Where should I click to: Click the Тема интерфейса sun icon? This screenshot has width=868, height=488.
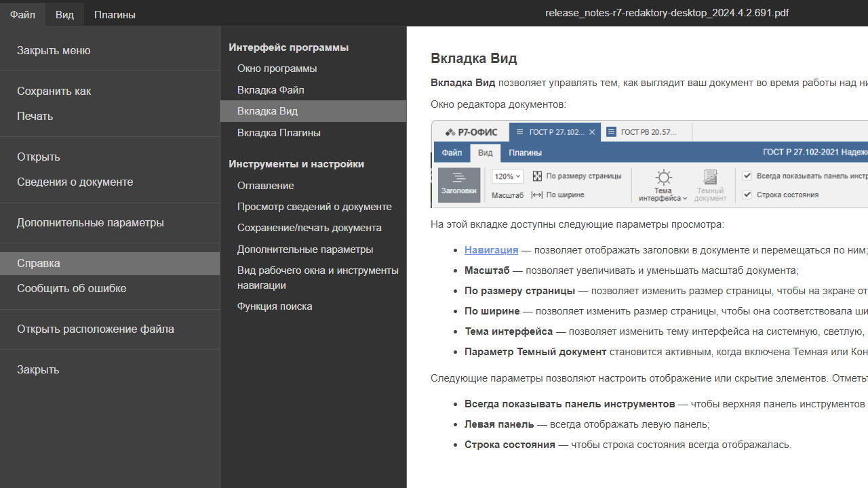tap(663, 178)
